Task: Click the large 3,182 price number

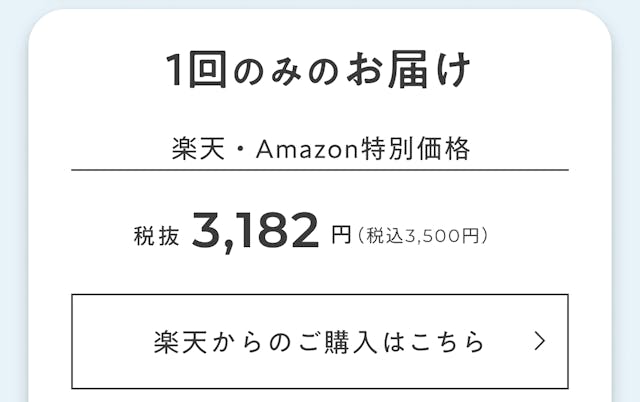Action: tap(255, 232)
